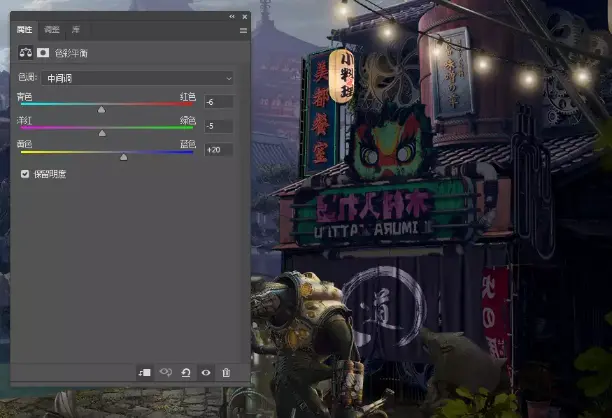This screenshot has height=418, width=612.
Task: Switch to the 库 tab
Action: click(76, 30)
